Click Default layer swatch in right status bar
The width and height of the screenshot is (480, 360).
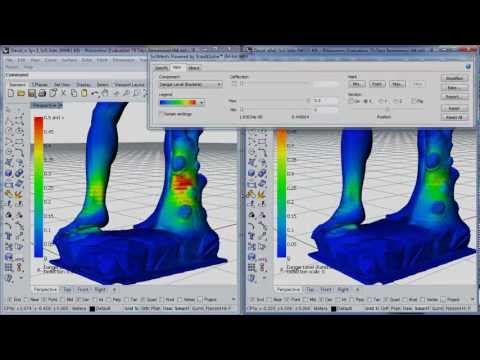334,309
